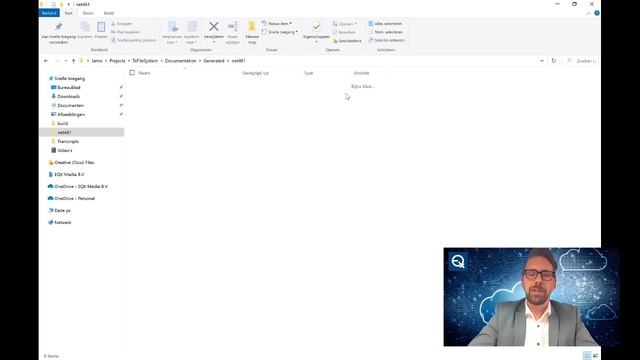Image resolution: width=640 pixels, height=360 pixels.
Task: Switch to the Delen ribbon tab
Action: (88, 13)
